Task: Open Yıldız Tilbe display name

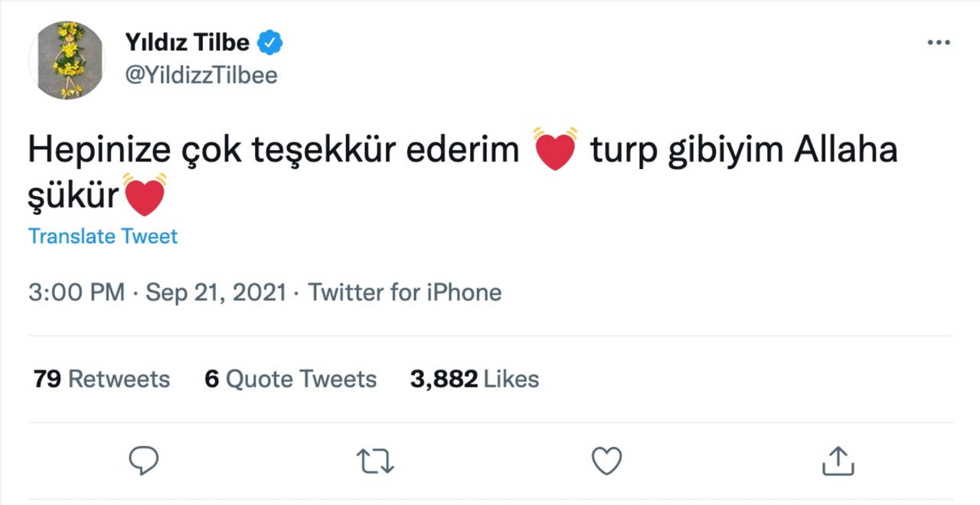Action: coord(188,43)
